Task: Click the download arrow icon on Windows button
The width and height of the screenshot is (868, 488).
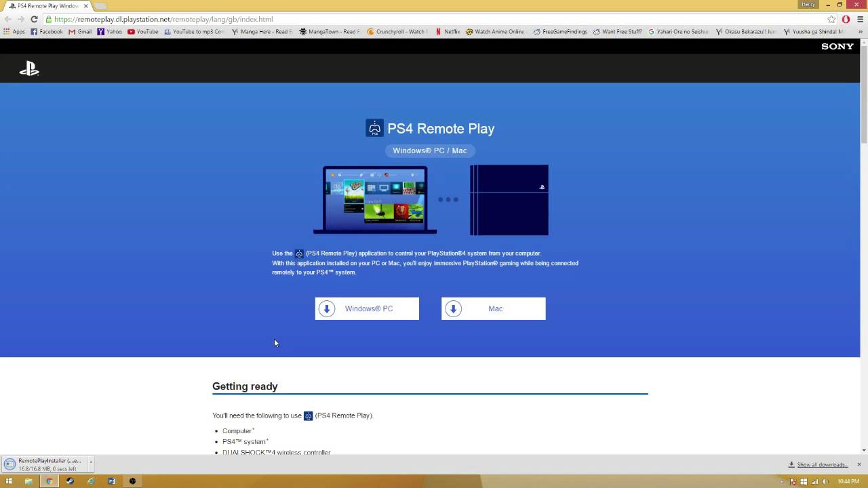Action: coord(327,308)
